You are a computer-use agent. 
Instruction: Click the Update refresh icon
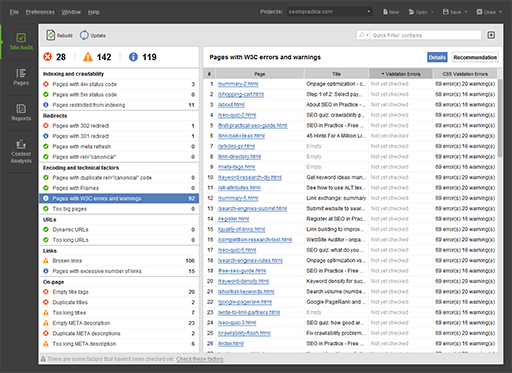(84, 35)
